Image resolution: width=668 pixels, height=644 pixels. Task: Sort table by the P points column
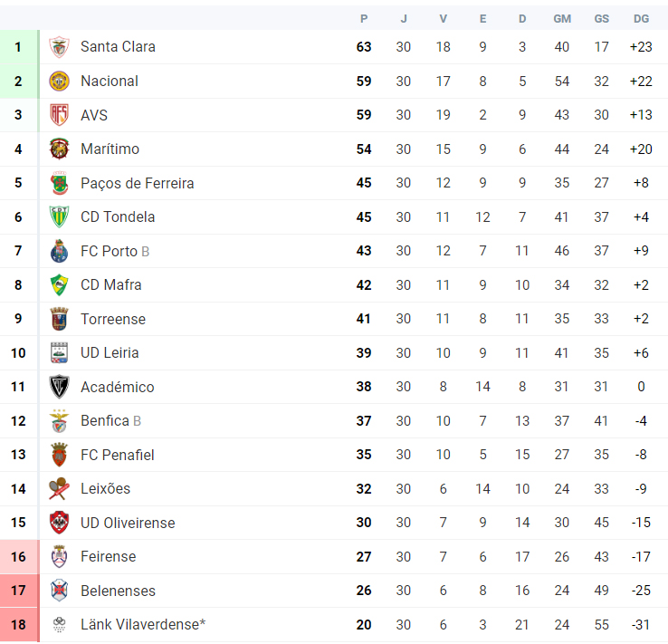(x=364, y=19)
